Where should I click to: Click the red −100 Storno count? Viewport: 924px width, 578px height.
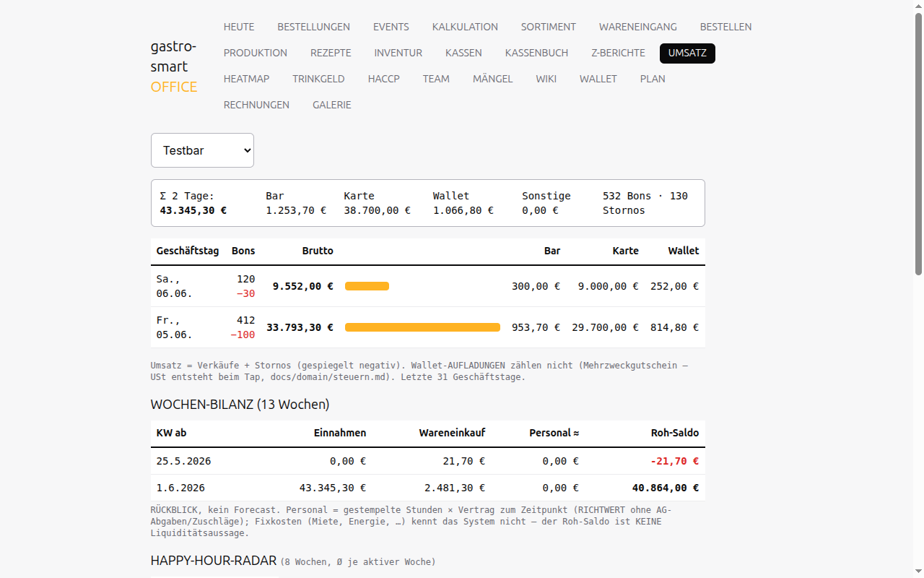click(x=243, y=335)
